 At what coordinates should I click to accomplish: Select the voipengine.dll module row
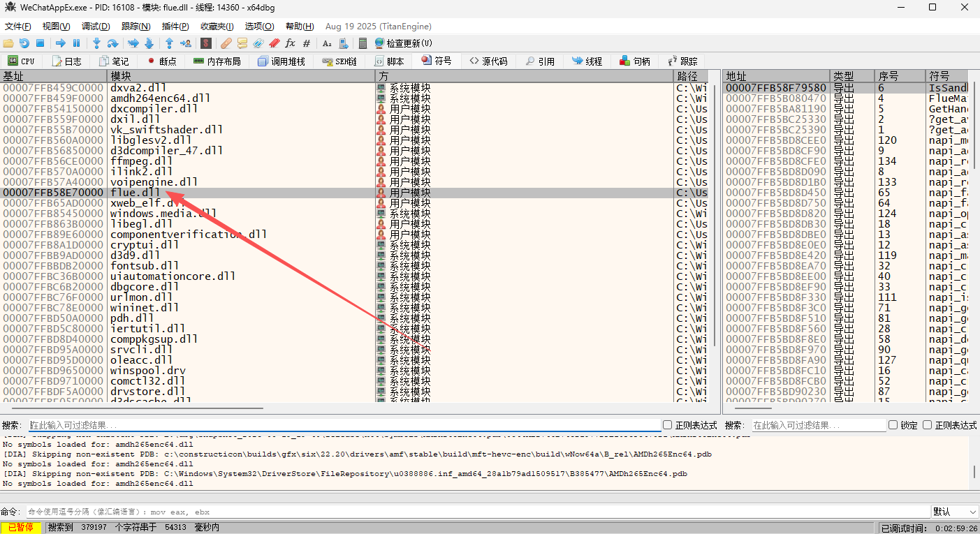click(353, 182)
